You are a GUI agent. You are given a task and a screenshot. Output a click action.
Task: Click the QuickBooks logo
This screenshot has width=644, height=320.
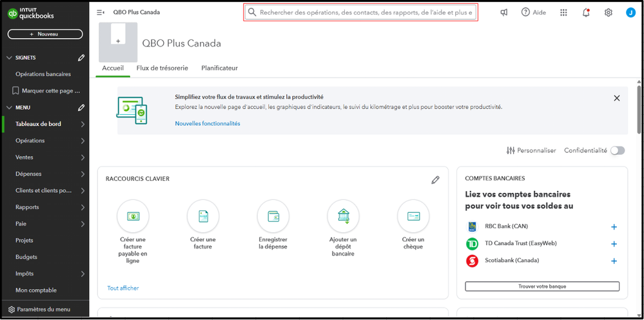[31, 14]
